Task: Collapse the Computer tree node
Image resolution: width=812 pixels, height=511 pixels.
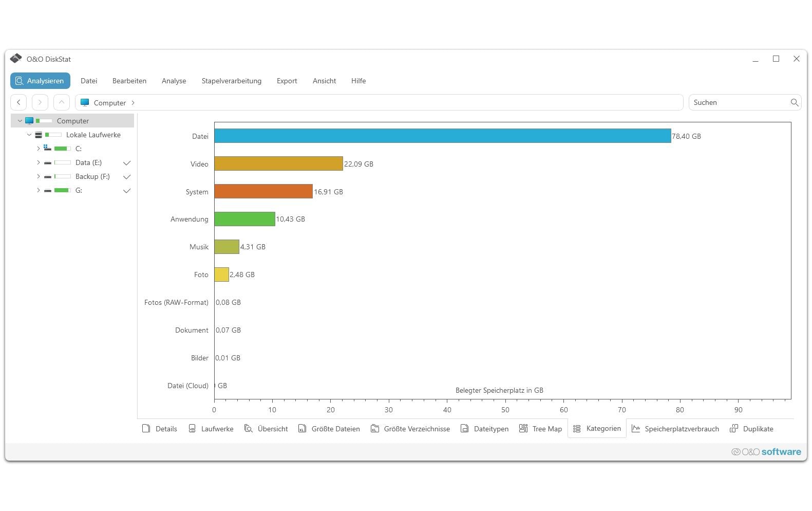Action: click(x=20, y=121)
